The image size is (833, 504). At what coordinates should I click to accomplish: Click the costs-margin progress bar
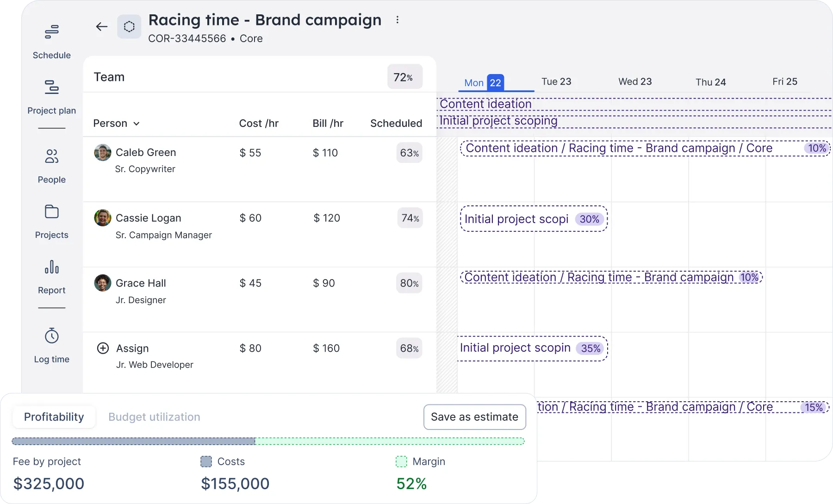pyautogui.click(x=267, y=441)
